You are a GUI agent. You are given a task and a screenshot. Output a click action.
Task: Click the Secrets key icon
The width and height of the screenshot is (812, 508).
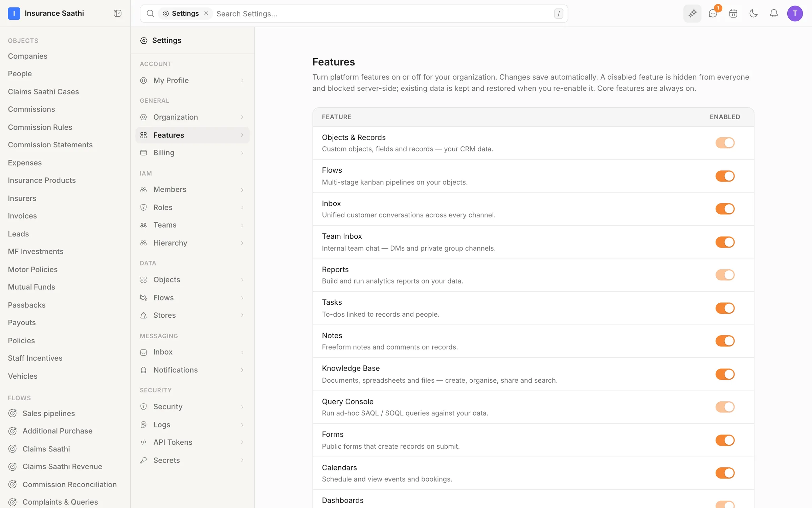143,460
